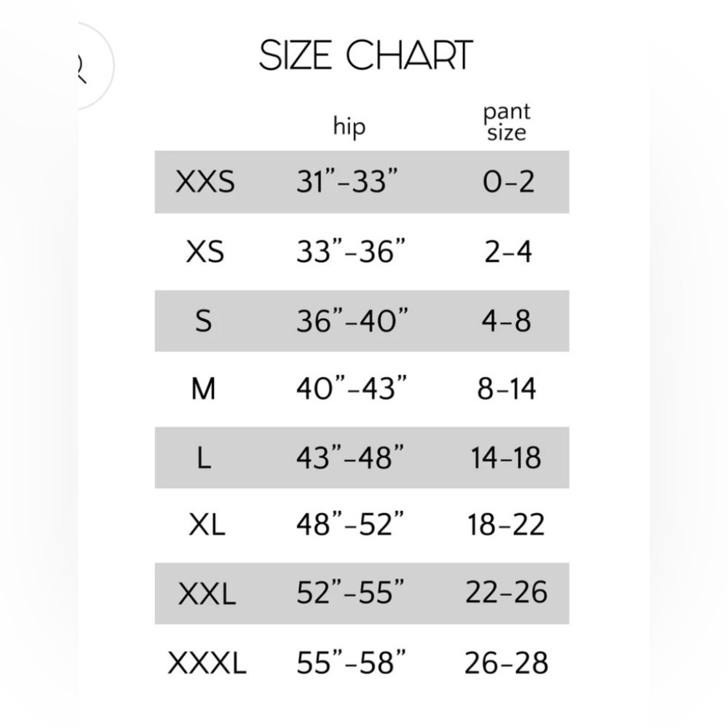The height and width of the screenshot is (728, 728).
Task: Click the hip column header
Action: [349, 127]
